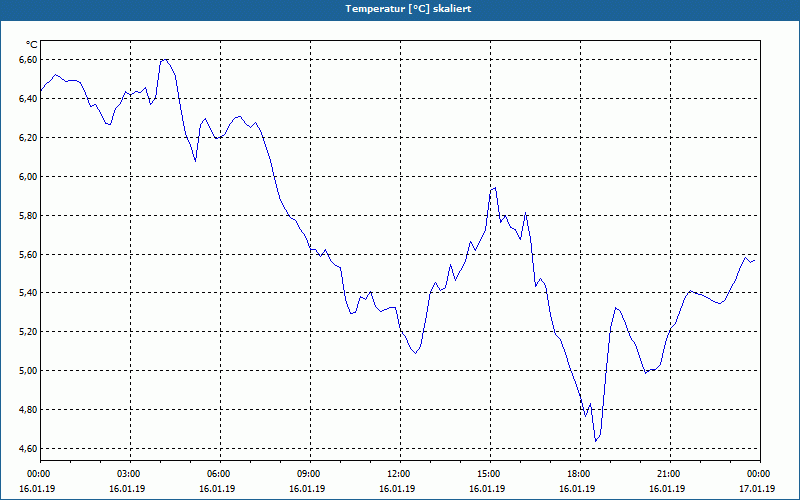The image size is (800, 500).
Task: Click the title 'Temperatur [°C] skaliert'
Action: [408, 9]
